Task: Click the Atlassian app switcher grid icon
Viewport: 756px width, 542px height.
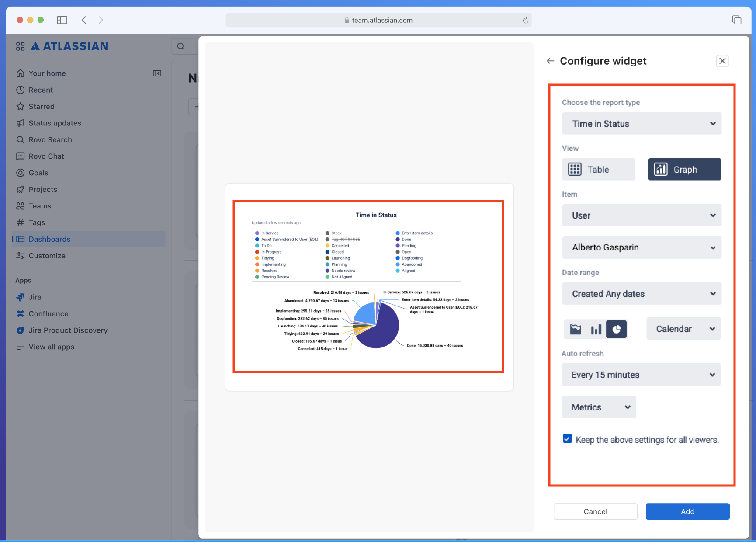Action: coord(20,46)
